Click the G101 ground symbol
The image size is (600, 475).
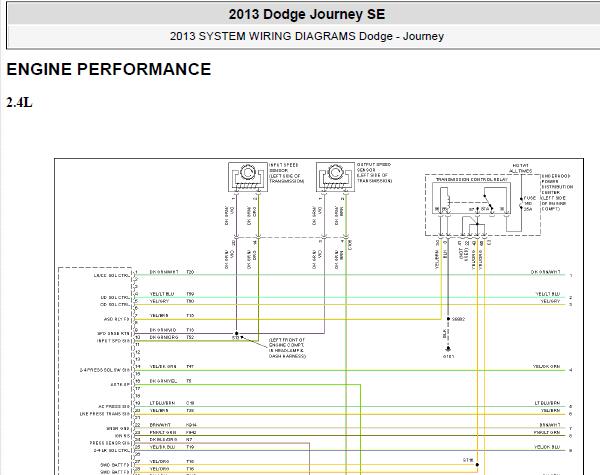point(448,349)
